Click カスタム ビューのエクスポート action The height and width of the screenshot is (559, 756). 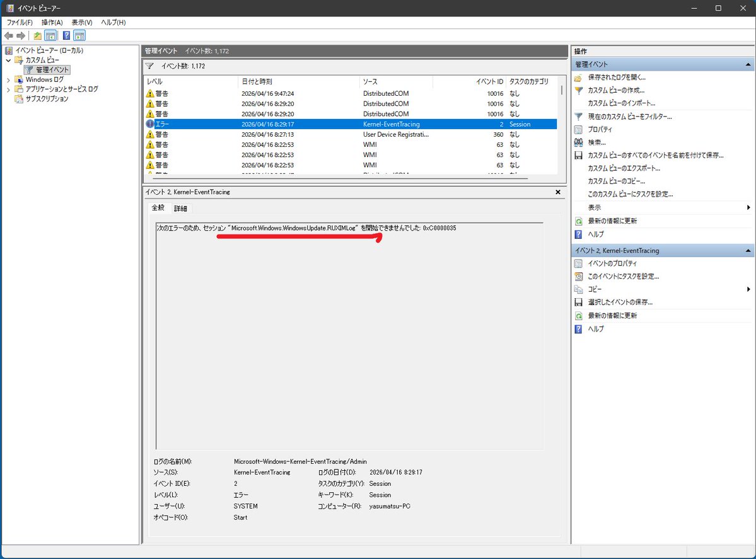coord(624,168)
